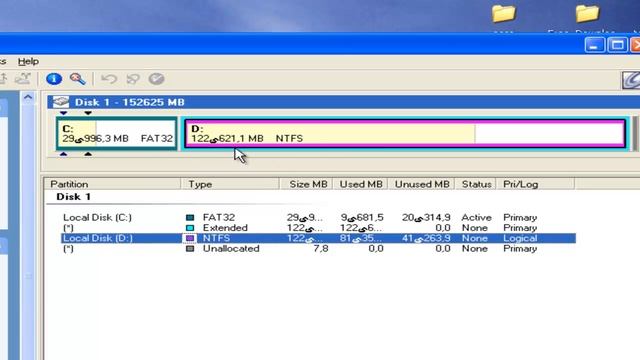Click the apply changes checkmark icon
Image resolution: width=640 pixels, height=360 pixels.
156,79
